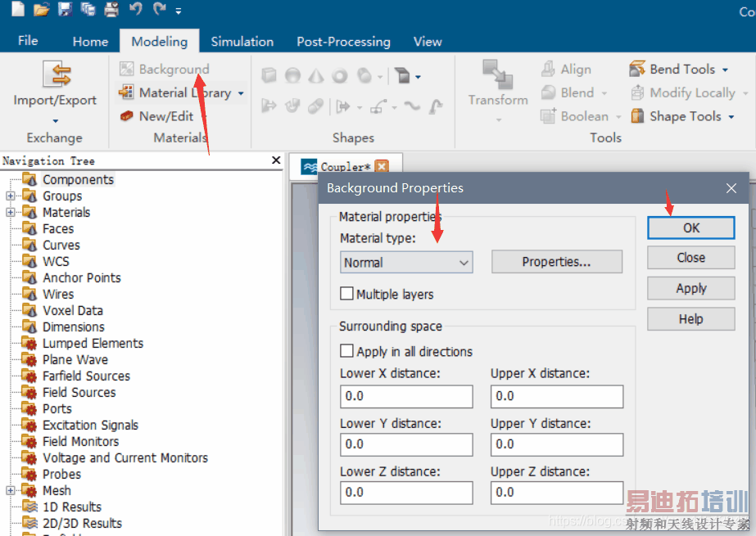Select the Modeling ribbon tab

(160, 42)
